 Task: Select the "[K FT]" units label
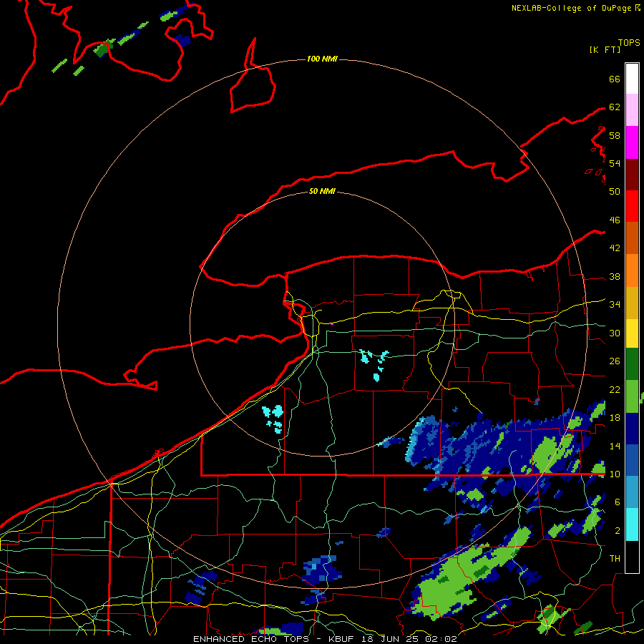(x=605, y=49)
